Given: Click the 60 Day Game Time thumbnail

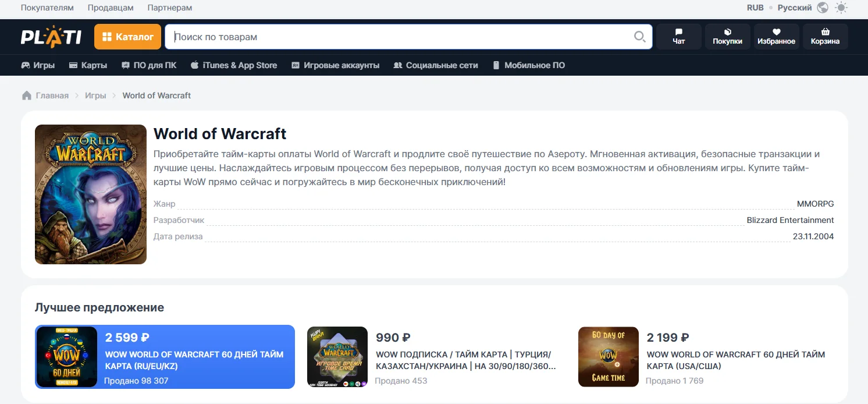Looking at the screenshot, I should click(609, 357).
